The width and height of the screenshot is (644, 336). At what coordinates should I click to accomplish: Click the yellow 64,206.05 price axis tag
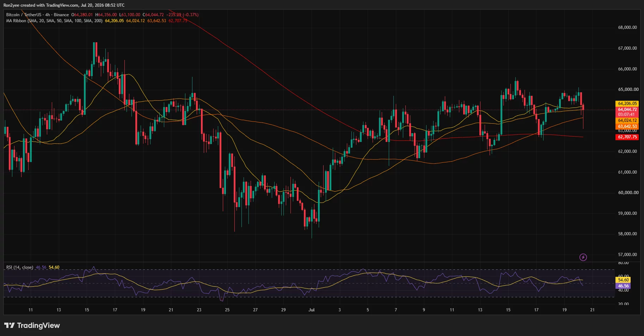(x=627, y=104)
